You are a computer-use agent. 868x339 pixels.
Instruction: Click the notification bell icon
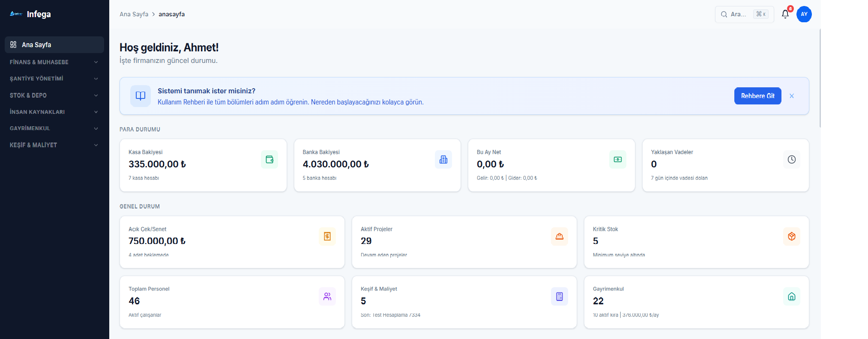[x=785, y=14]
